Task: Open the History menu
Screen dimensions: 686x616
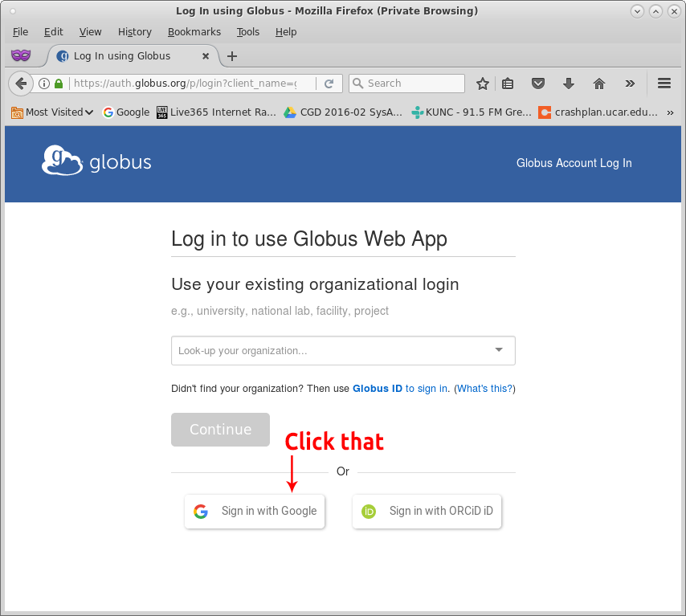Action: 134,32
